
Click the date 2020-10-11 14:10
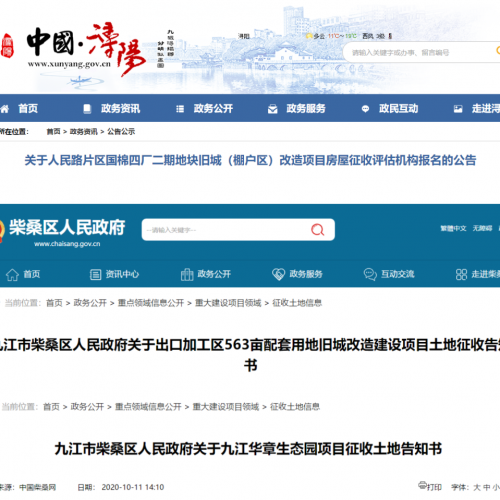pyautogui.click(x=133, y=487)
